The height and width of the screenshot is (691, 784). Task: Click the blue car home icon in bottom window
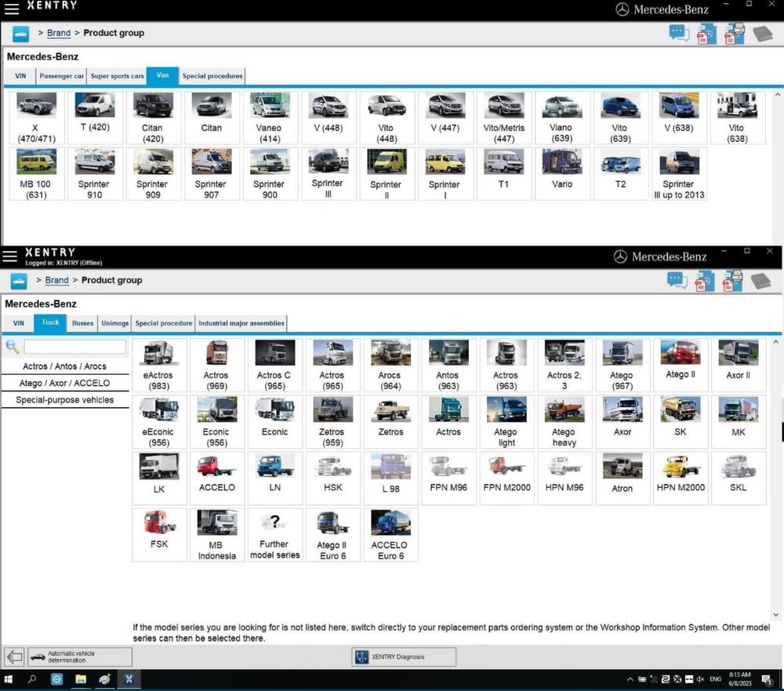click(19, 282)
